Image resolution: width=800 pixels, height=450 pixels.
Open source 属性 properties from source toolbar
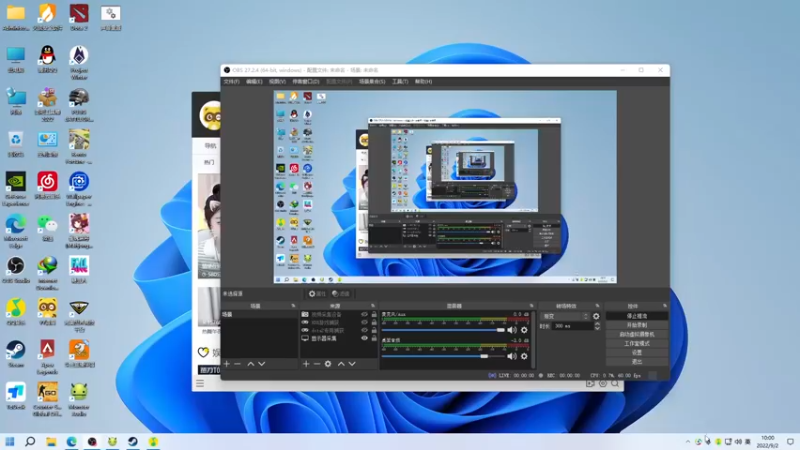click(x=317, y=294)
